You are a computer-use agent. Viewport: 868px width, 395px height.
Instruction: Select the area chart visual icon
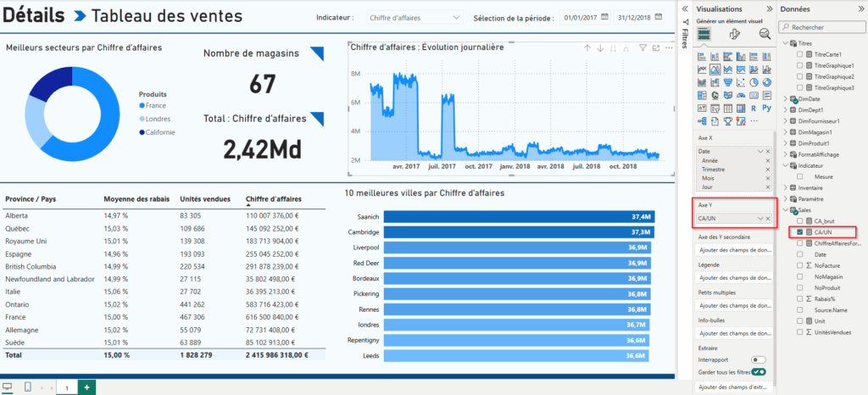click(x=715, y=70)
